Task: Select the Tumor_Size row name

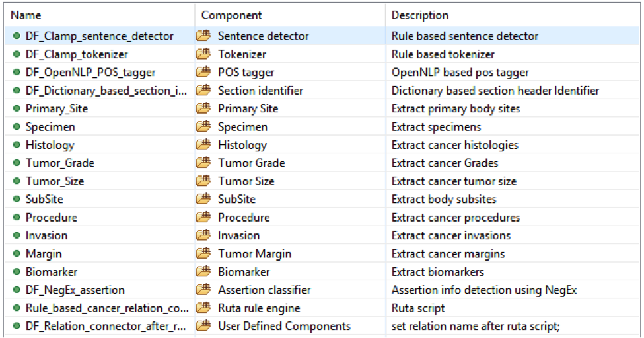Action: pyautogui.click(x=55, y=181)
